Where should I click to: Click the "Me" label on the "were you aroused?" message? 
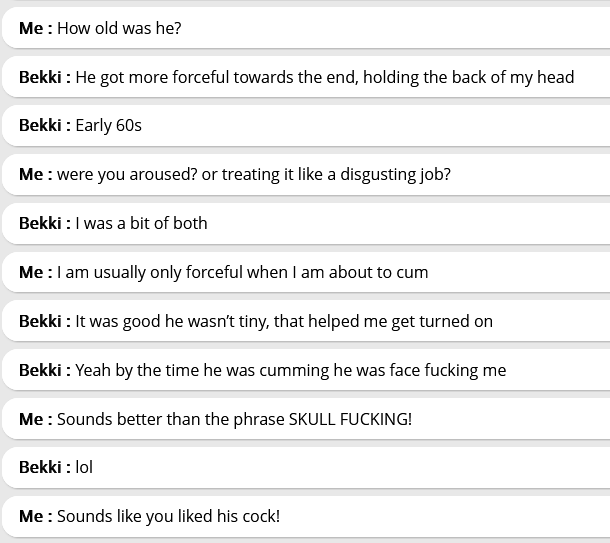[x=30, y=174]
